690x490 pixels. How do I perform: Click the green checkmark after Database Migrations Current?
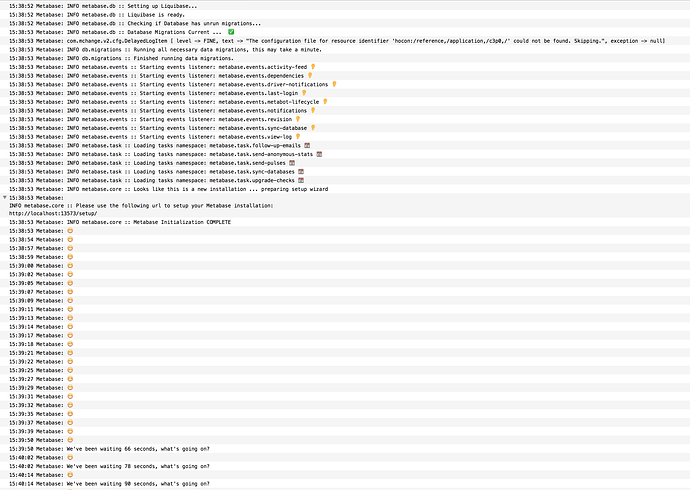pyautogui.click(x=231, y=32)
